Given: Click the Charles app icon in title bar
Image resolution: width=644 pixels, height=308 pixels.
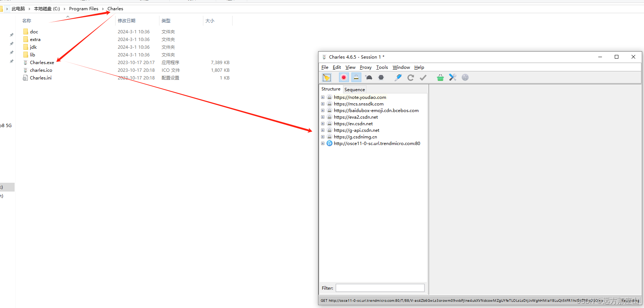Looking at the screenshot, I should point(324,57).
